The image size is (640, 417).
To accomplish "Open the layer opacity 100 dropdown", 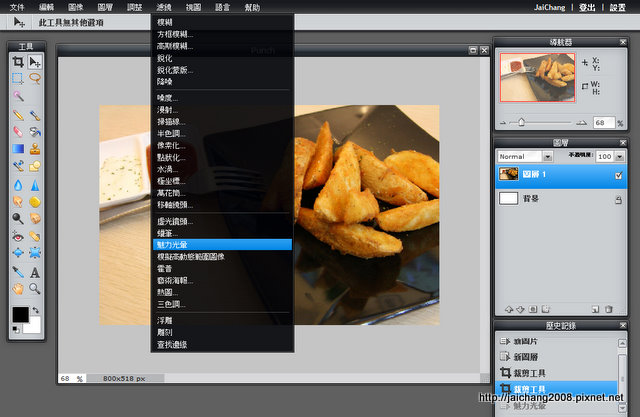I will pos(620,157).
